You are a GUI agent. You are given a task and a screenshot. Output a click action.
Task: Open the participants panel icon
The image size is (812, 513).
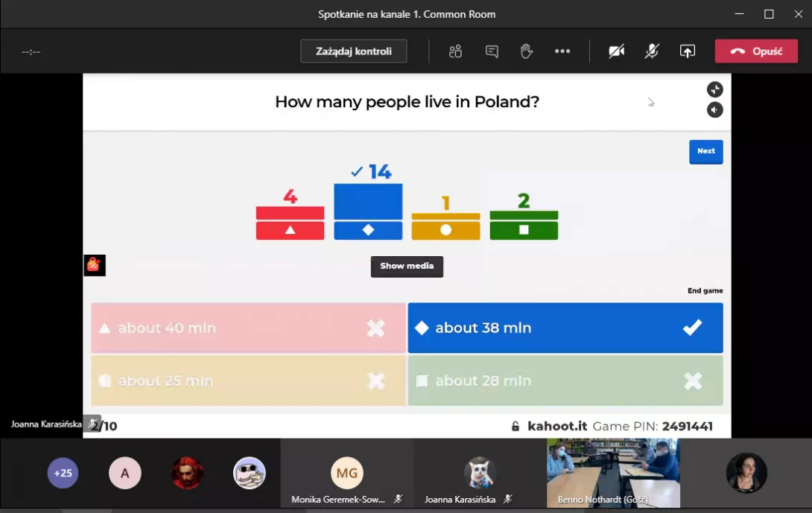click(455, 51)
